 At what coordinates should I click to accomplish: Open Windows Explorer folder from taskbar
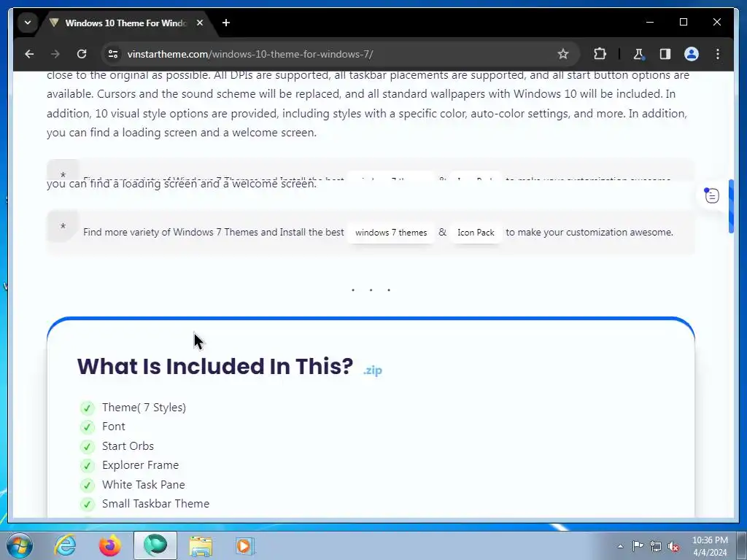click(x=201, y=545)
